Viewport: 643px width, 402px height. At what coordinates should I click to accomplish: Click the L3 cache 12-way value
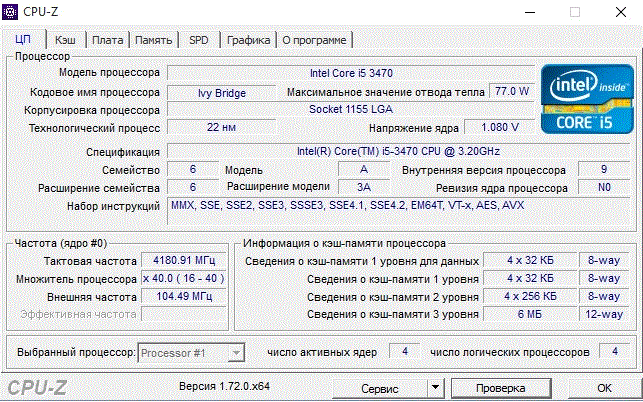604,314
